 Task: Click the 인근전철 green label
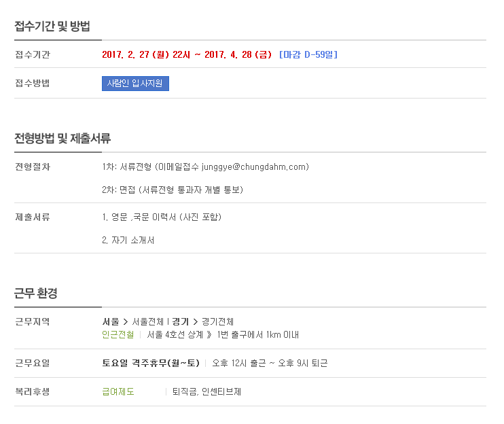(x=118, y=334)
